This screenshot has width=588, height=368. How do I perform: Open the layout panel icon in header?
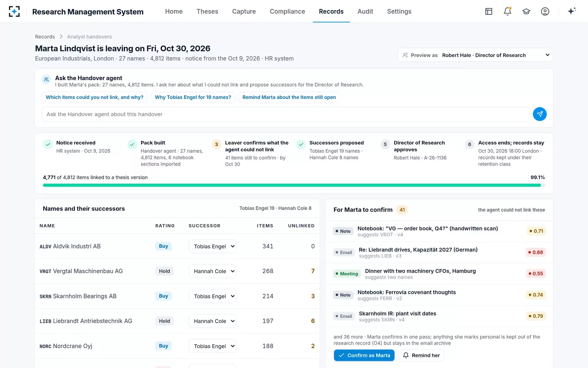(x=489, y=11)
